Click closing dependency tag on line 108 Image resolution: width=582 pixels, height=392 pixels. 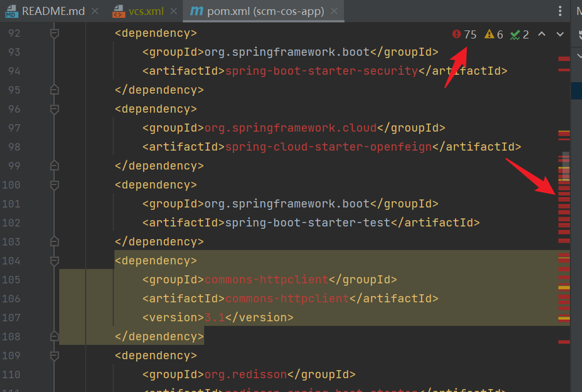(159, 336)
